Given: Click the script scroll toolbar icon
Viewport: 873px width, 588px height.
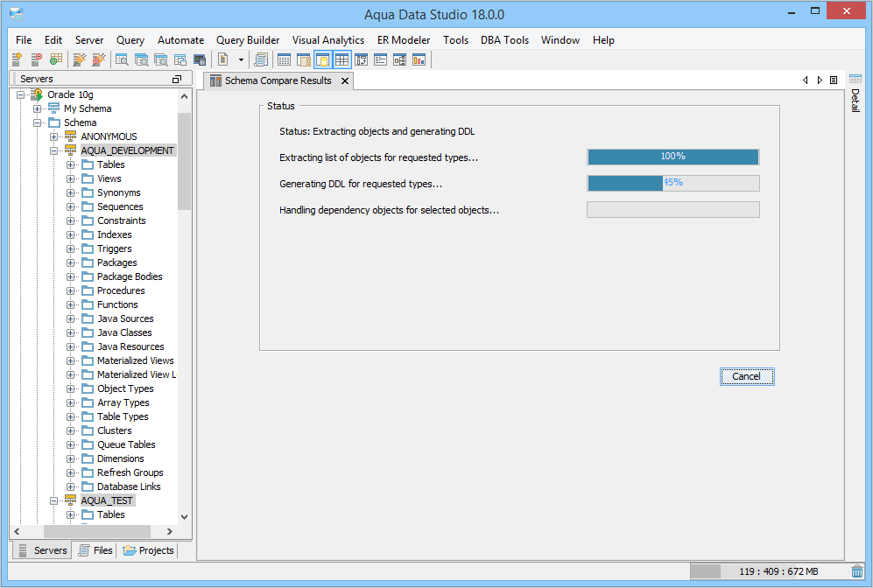Looking at the screenshot, I should pos(261,59).
